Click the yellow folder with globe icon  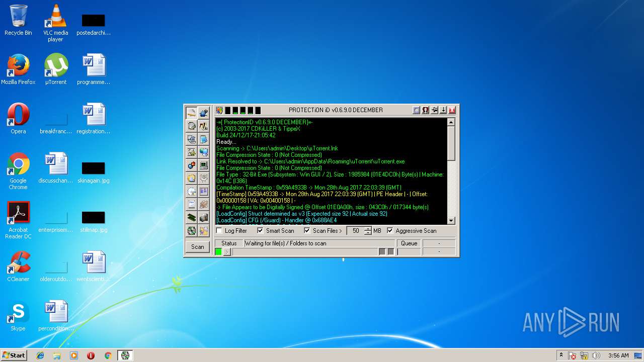coord(192,178)
